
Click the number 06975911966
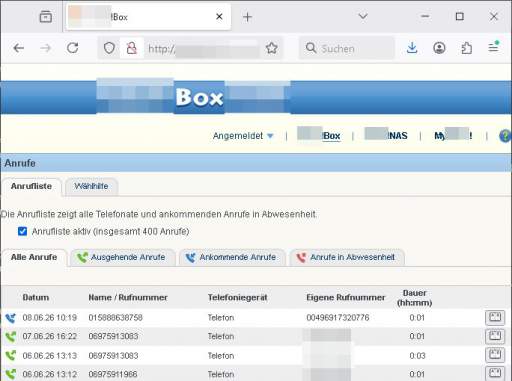(113, 374)
